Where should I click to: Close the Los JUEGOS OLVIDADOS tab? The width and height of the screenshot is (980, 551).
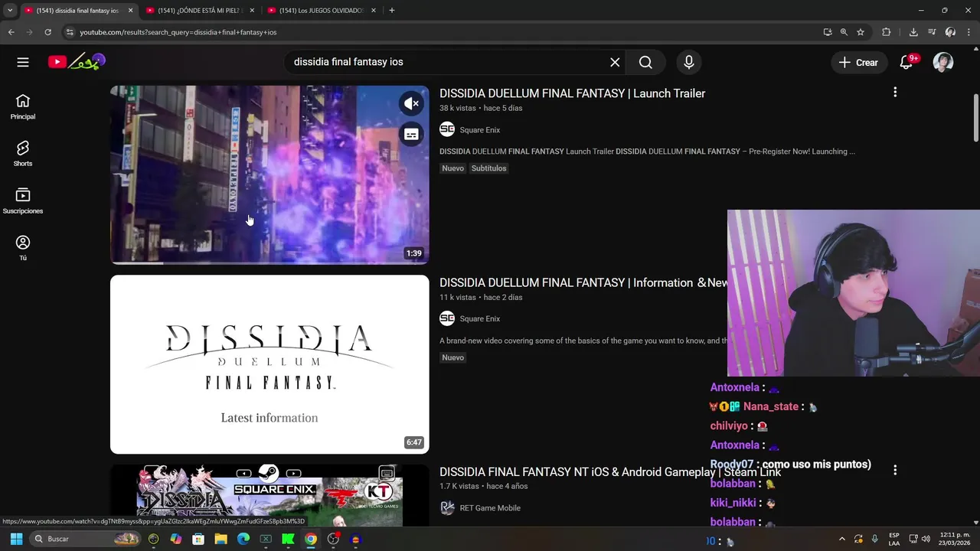point(374,11)
